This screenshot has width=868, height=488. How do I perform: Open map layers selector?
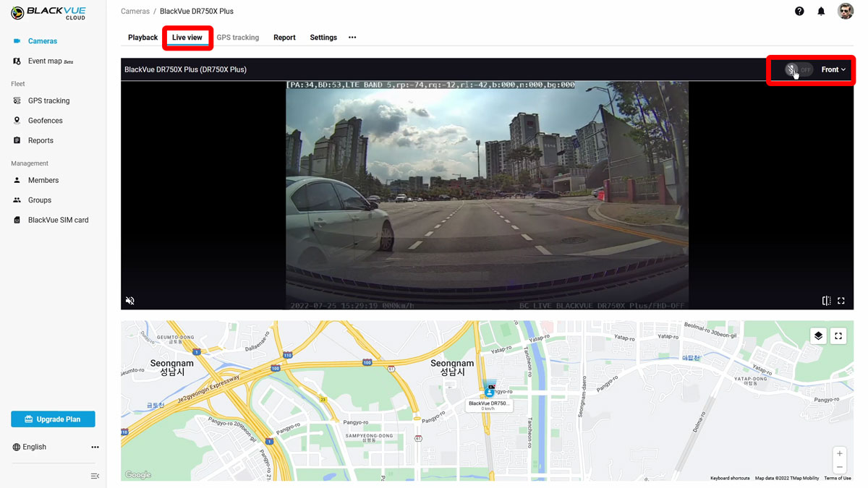(818, 336)
